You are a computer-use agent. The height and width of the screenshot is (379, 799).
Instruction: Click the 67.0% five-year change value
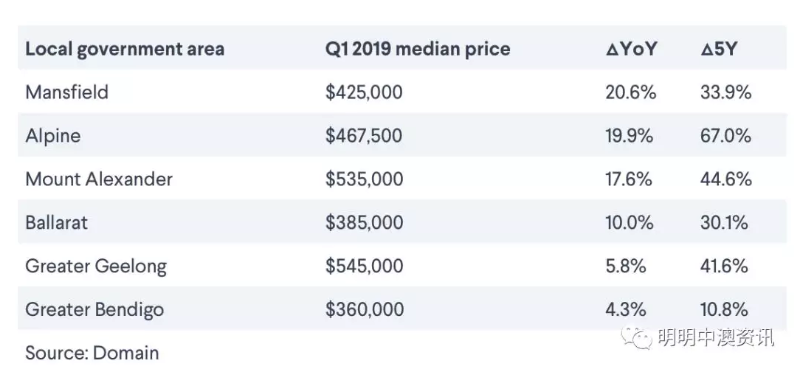(x=726, y=136)
